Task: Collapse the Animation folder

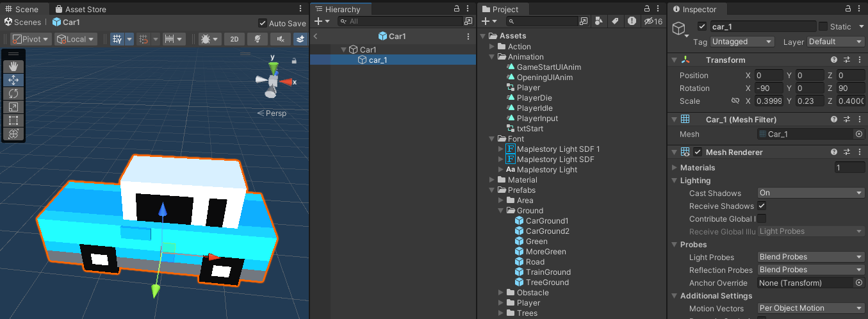Action: point(492,57)
